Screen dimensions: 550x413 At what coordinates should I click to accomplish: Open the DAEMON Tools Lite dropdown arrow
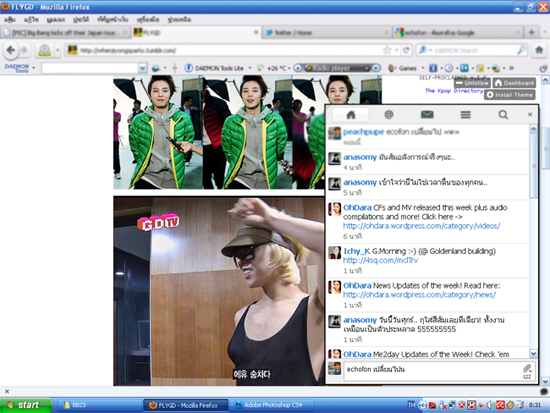pos(250,68)
